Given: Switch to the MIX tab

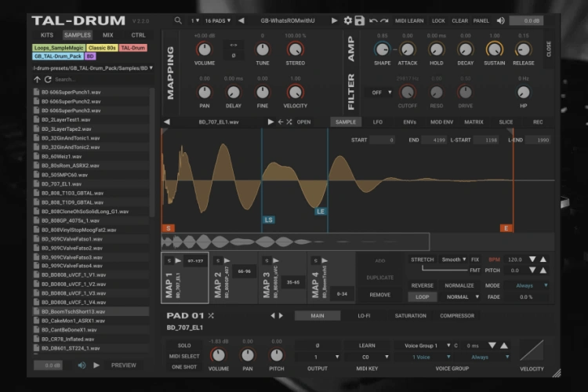Looking at the screenshot, I should pos(107,35).
